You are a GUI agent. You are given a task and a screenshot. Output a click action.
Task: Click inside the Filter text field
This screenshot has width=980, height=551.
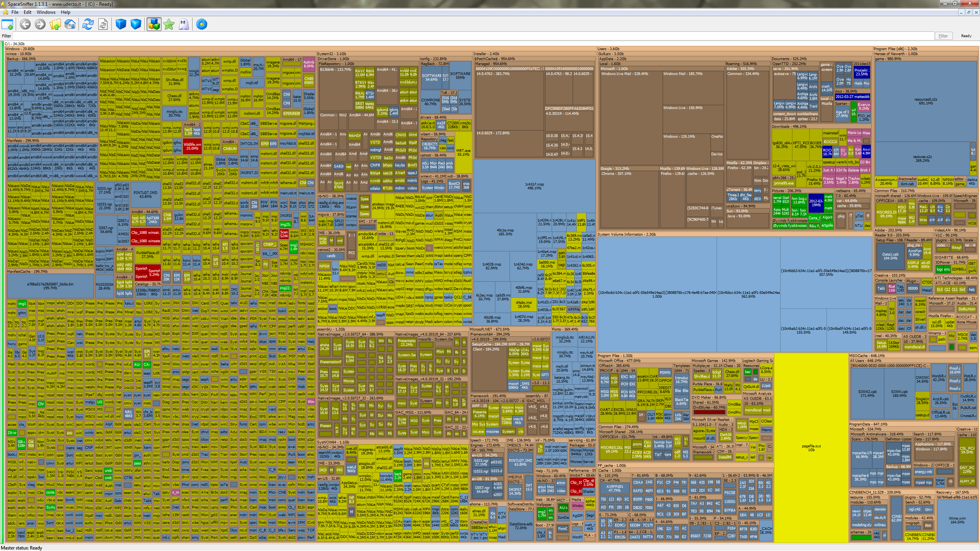tap(473, 36)
